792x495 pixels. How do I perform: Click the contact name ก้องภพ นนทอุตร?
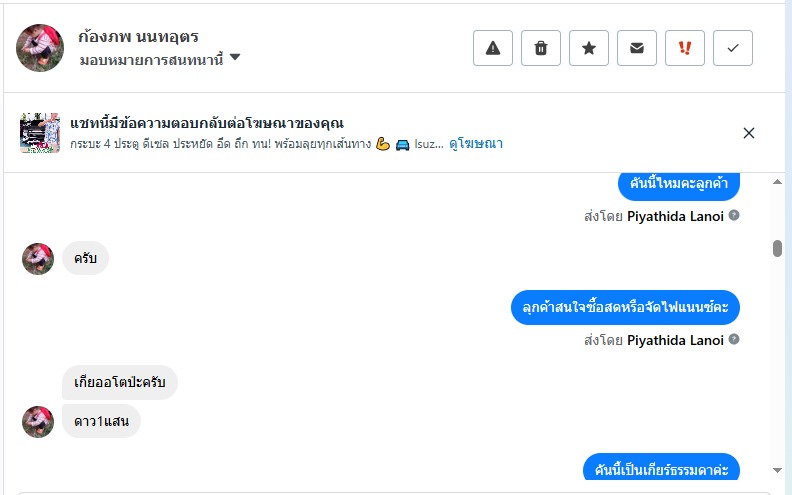point(138,36)
